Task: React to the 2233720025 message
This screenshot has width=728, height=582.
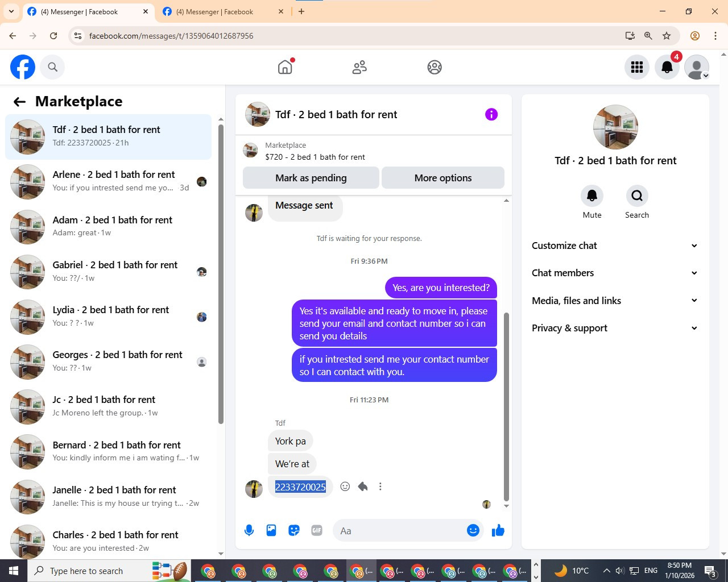Action: (x=345, y=487)
